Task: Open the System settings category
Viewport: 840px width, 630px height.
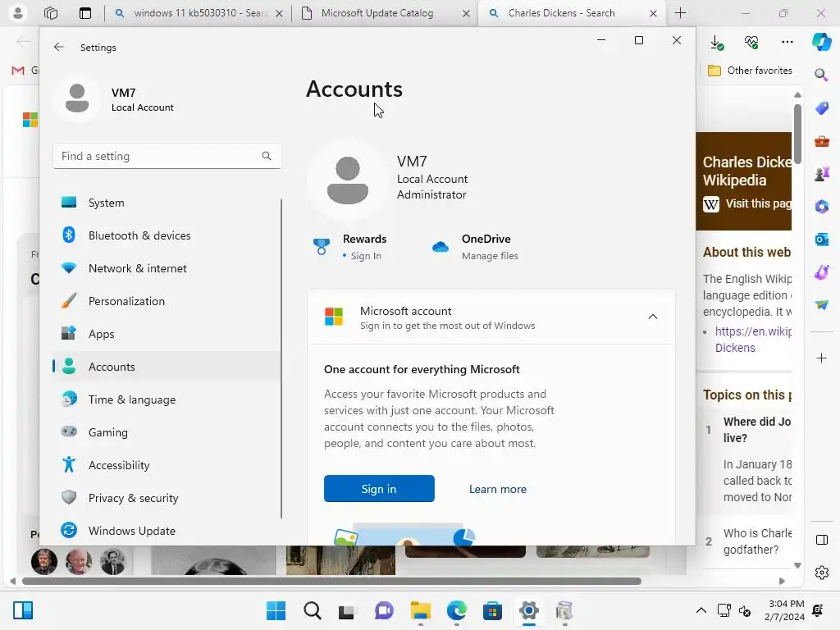Action: [x=167, y=203]
